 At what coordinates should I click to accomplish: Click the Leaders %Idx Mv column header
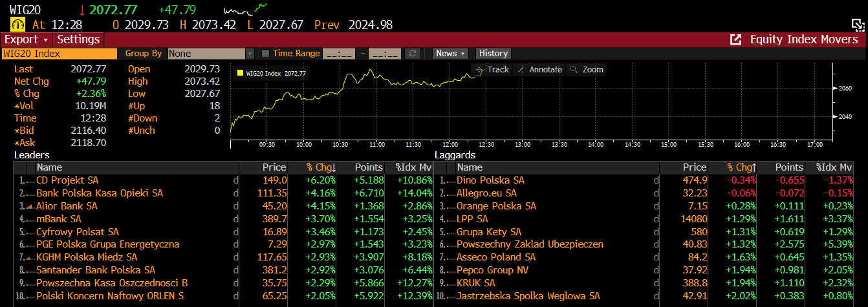[410, 167]
